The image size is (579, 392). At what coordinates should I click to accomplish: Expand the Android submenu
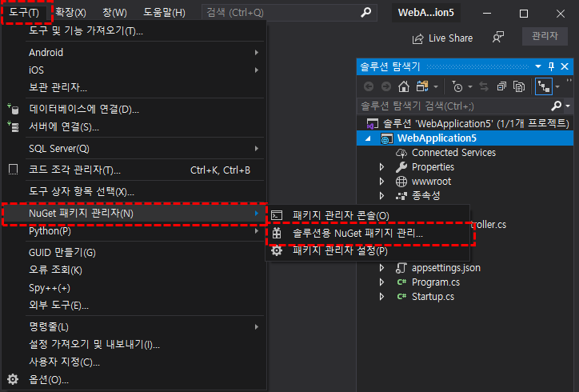point(134,53)
